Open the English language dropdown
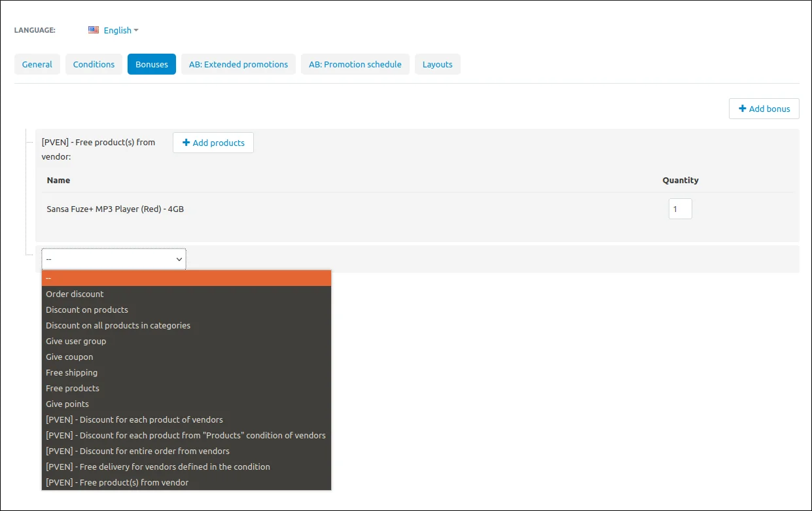812x511 pixels. [x=121, y=30]
